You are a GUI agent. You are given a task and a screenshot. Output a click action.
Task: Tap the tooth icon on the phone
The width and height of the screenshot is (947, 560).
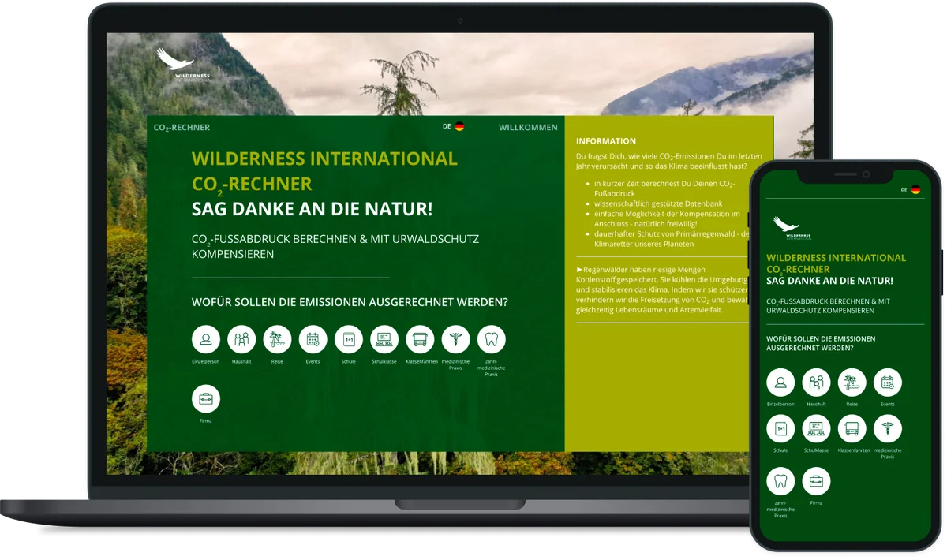pos(780,481)
